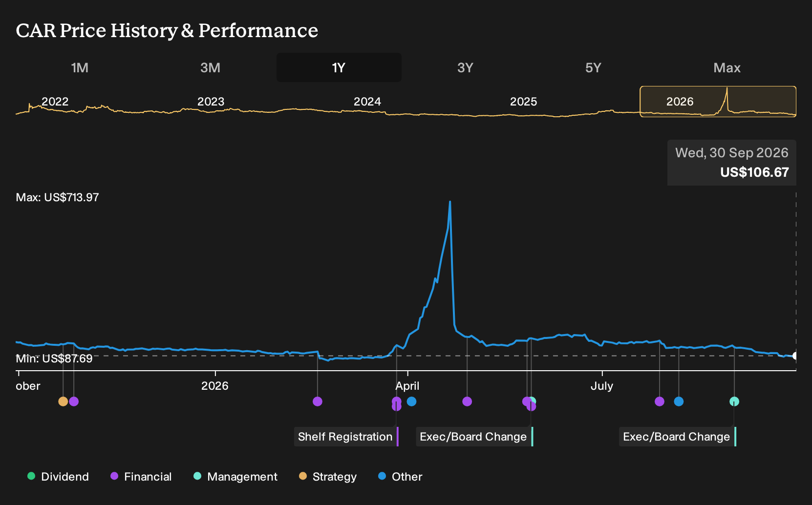812x505 pixels.
Task: Toggle the Other legend filter
Action: (x=400, y=477)
